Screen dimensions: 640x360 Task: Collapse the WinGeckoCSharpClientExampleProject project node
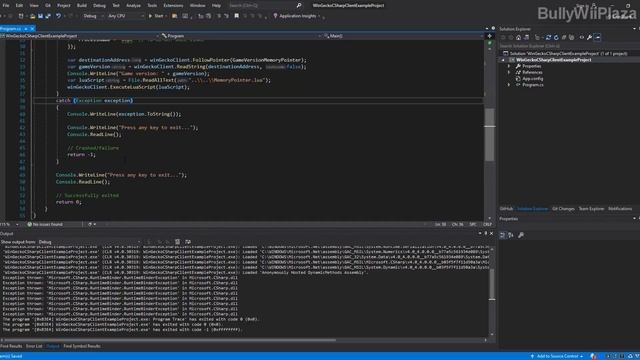(x=503, y=60)
